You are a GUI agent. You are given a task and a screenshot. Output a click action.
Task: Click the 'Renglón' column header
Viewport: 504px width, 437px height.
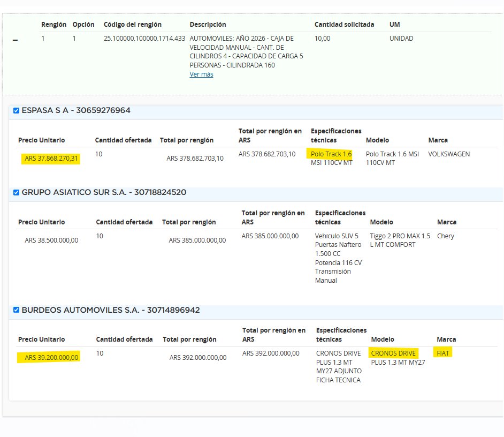[x=54, y=25]
